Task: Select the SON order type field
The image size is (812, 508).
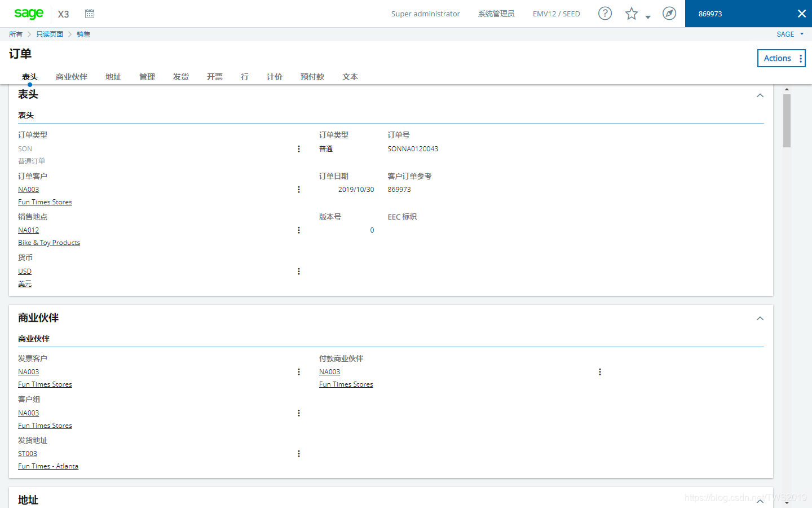Action: (x=25, y=149)
